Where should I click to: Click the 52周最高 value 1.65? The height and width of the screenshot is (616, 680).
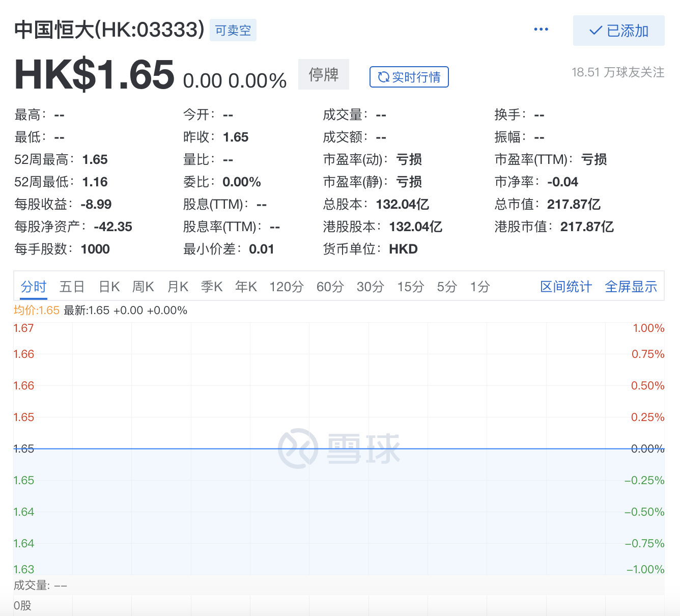click(95, 159)
